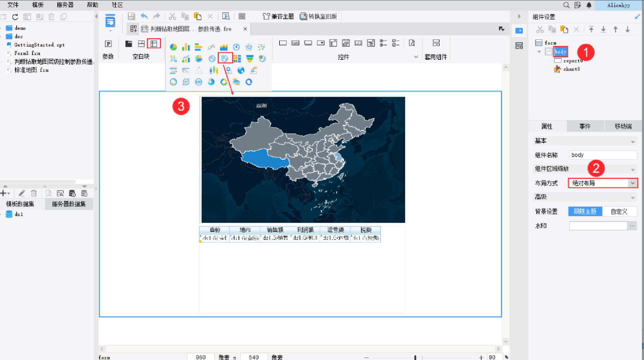644x360 pixels.
Task: Click the 水印 ellipsis edit button
Action: 632,226
